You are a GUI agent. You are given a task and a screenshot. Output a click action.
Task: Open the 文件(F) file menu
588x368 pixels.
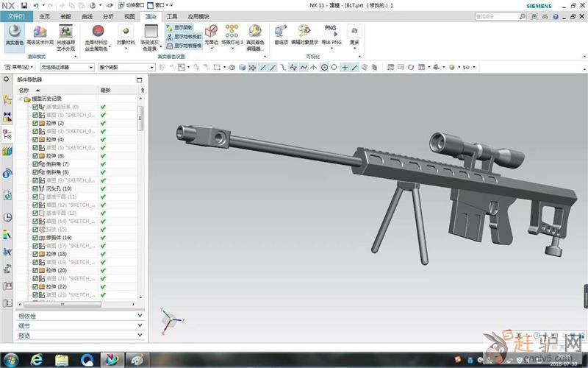(16, 15)
